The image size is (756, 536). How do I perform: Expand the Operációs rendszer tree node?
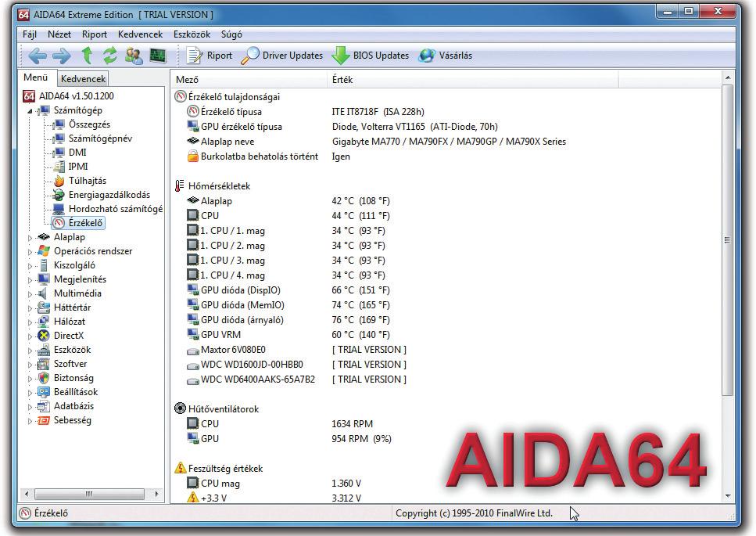(30, 251)
